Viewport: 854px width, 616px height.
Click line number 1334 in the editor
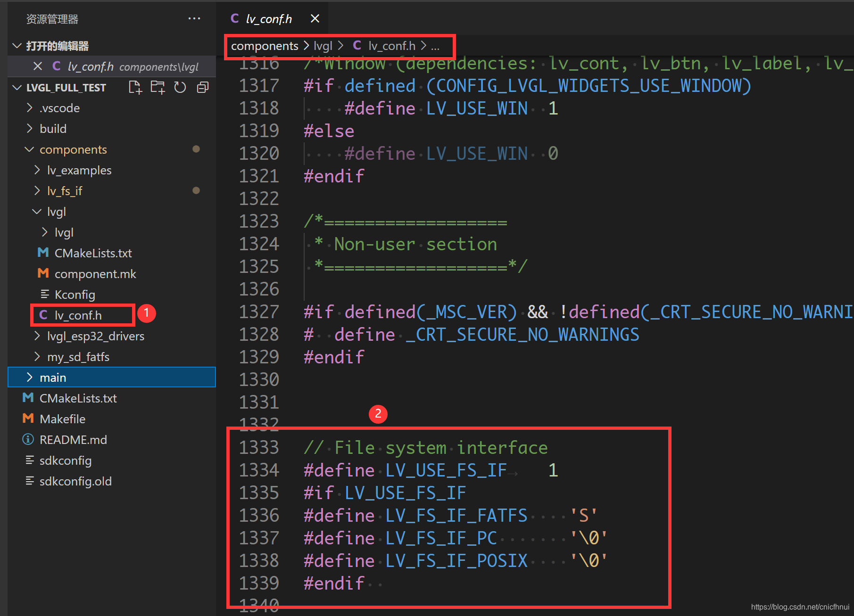[259, 469]
